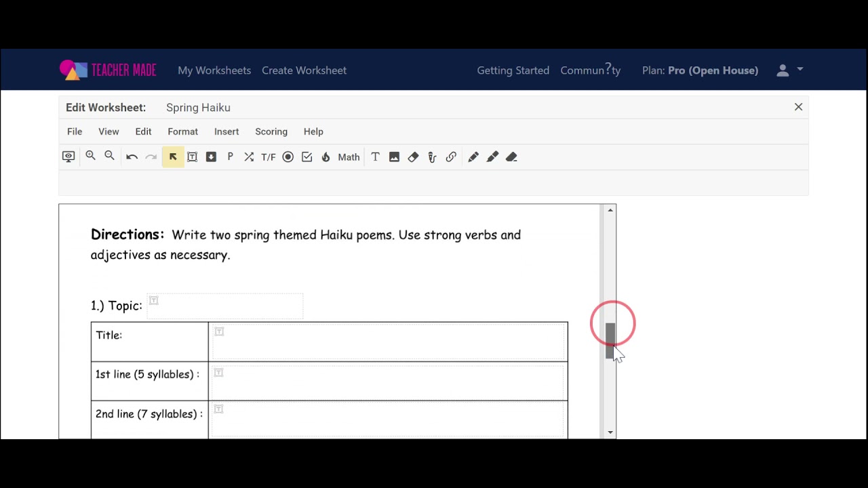
Task: Click the 'Edit Worksheet:' label
Action: coord(106,108)
